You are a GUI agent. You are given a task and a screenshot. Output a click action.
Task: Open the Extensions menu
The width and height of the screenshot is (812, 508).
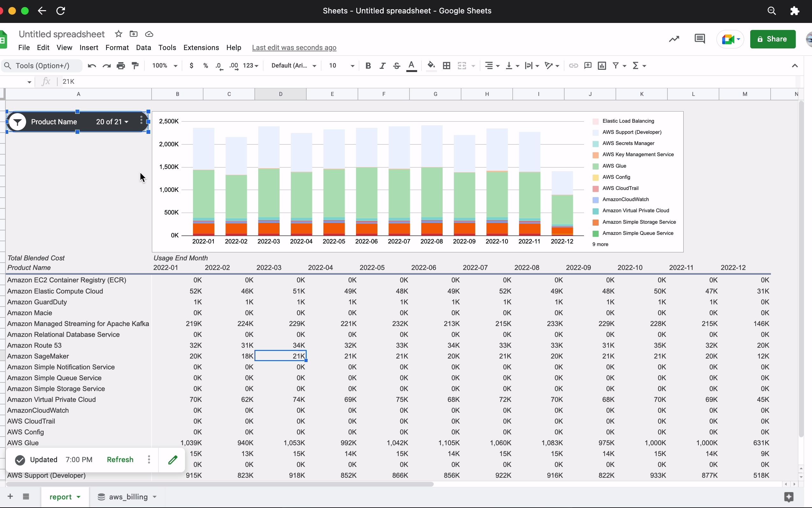pos(201,48)
